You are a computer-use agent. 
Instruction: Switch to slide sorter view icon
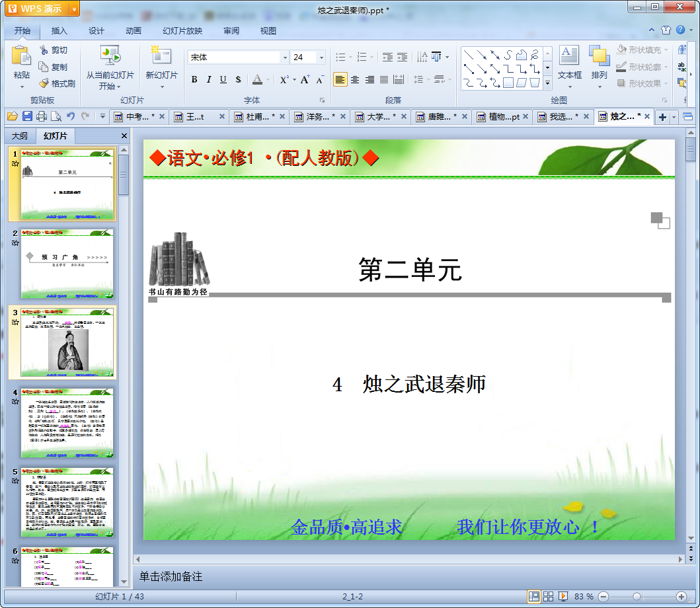point(548,596)
